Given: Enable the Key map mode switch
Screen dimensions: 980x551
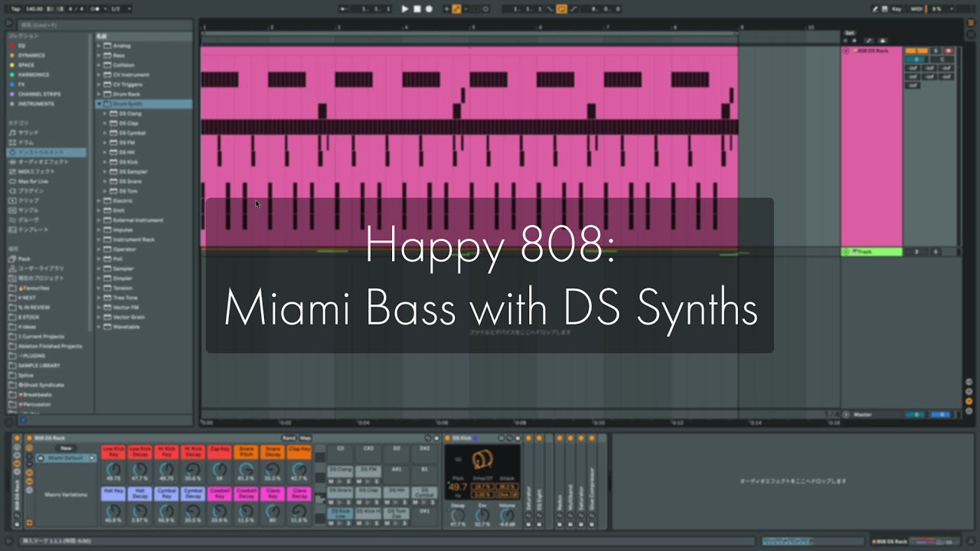Looking at the screenshot, I should (x=895, y=9).
